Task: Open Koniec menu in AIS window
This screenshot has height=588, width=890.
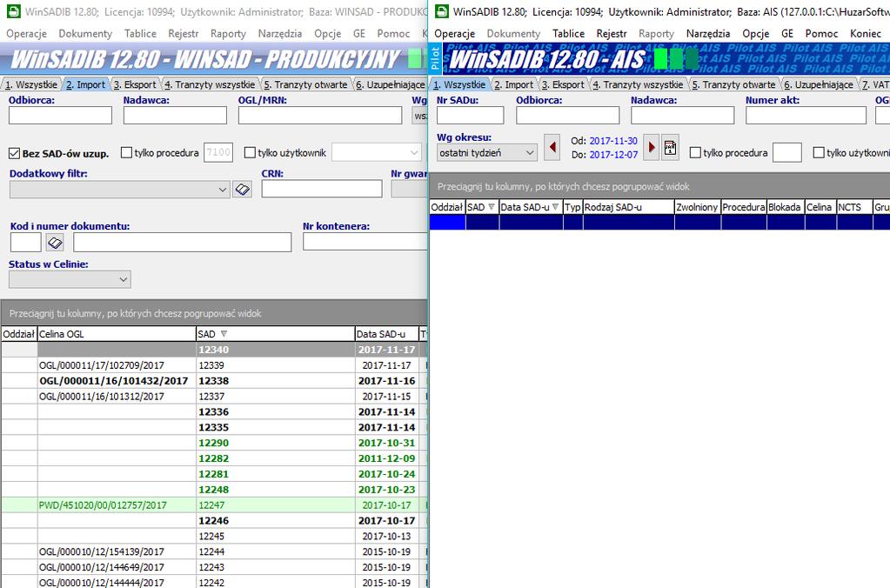Action: pos(866,33)
